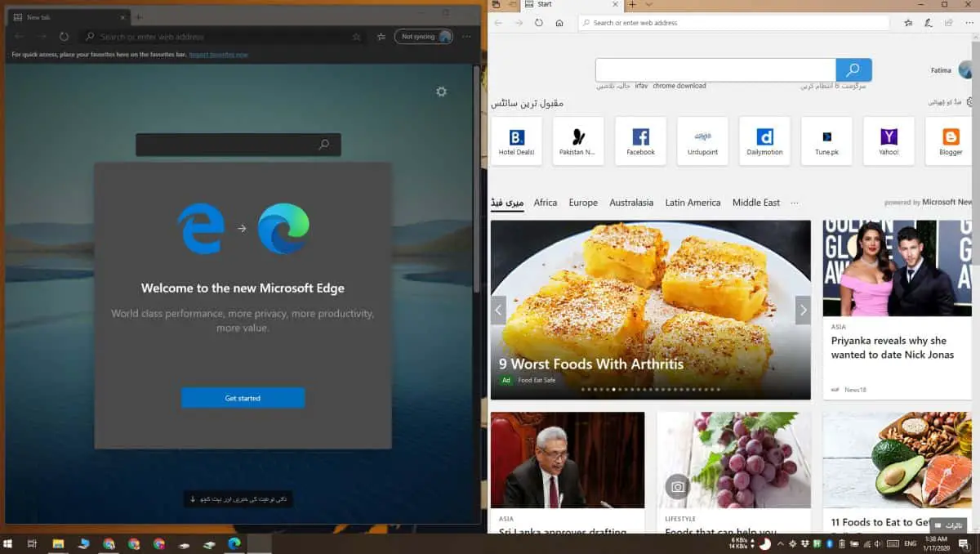Add a new tab in new Edge window
980x554 pixels.
[139, 17]
